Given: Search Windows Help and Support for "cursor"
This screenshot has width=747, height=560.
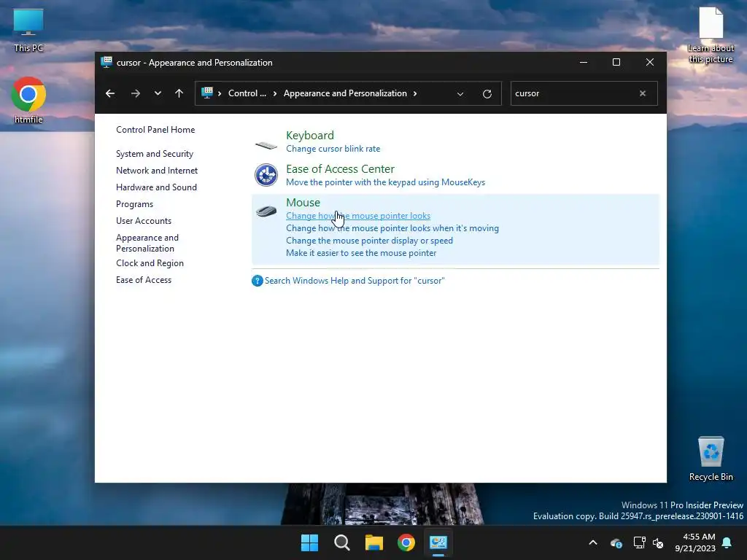Looking at the screenshot, I should pyautogui.click(x=355, y=281).
